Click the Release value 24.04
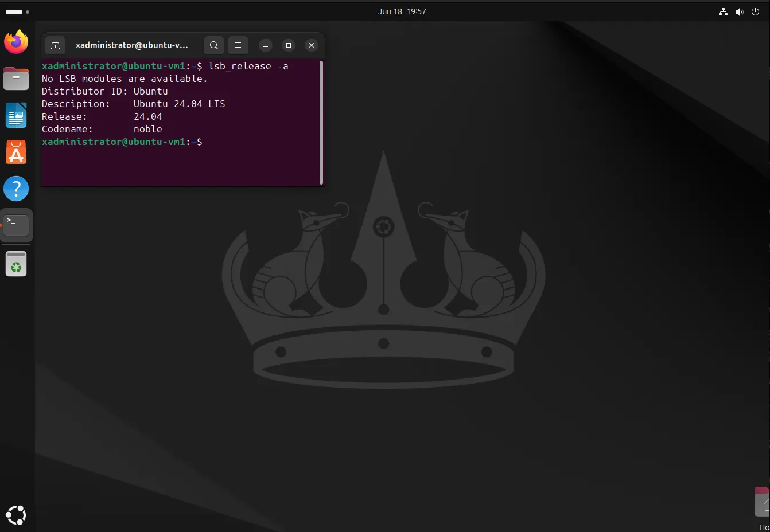 click(x=148, y=117)
